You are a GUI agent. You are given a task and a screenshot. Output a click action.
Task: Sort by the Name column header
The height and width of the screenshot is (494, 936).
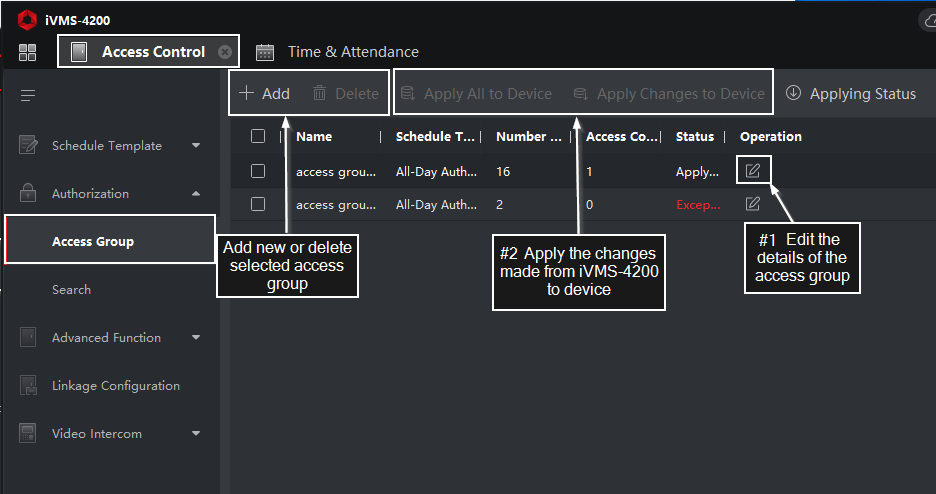[x=314, y=137]
